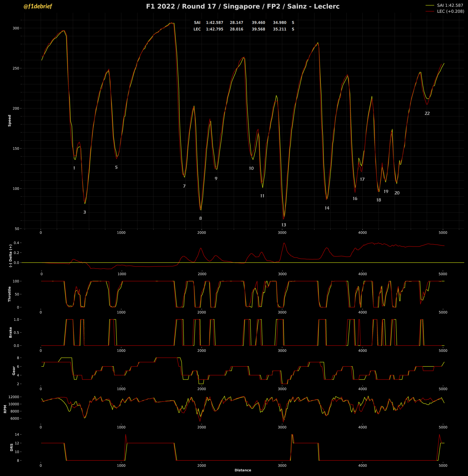Click the chart title text
Viewport: 468px width, 476px height.
coord(243,6)
